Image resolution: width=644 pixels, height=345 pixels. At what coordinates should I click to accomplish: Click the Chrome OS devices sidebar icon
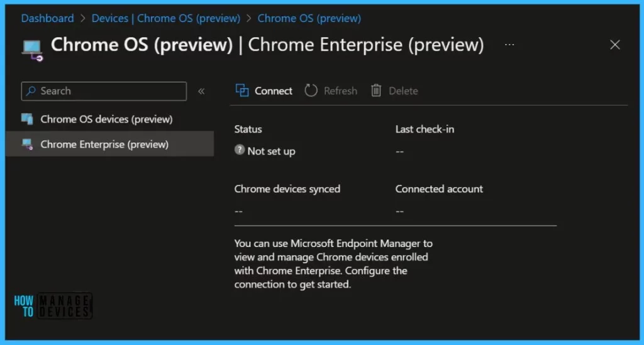[x=27, y=119]
